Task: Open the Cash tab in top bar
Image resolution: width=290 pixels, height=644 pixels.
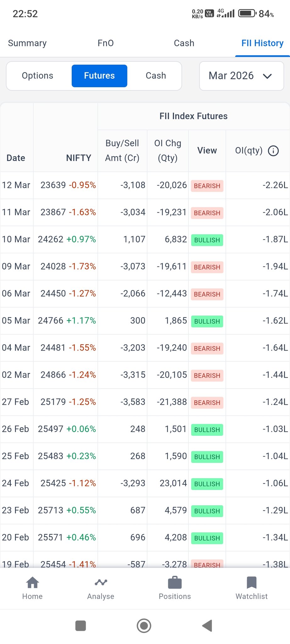Action: pyautogui.click(x=184, y=43)
